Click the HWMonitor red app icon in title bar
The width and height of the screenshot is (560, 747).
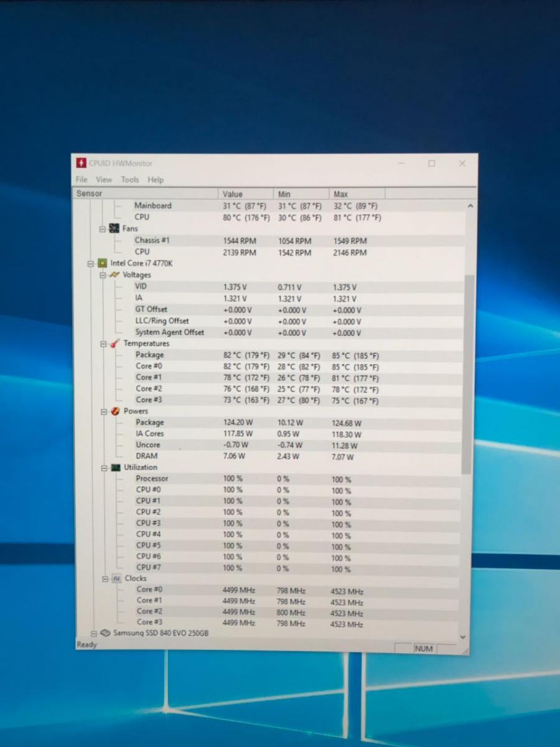point(81,163)
